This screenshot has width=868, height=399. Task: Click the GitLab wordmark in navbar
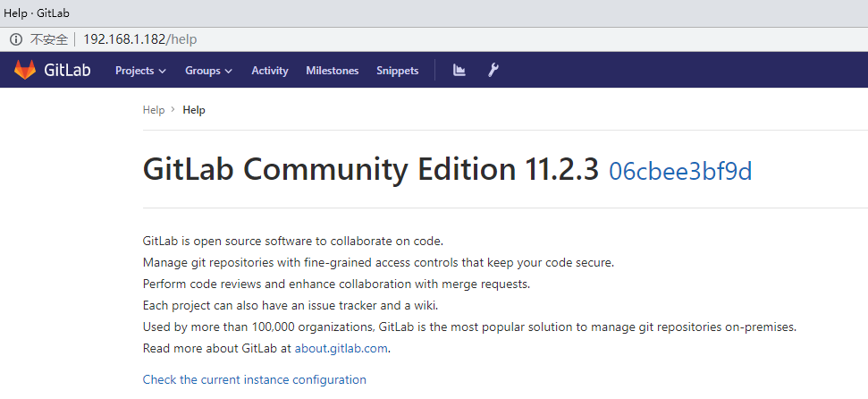click(x=67, y=71)
